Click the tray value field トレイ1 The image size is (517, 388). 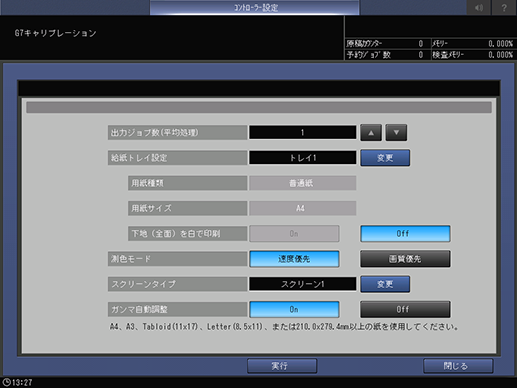[303, 158]
